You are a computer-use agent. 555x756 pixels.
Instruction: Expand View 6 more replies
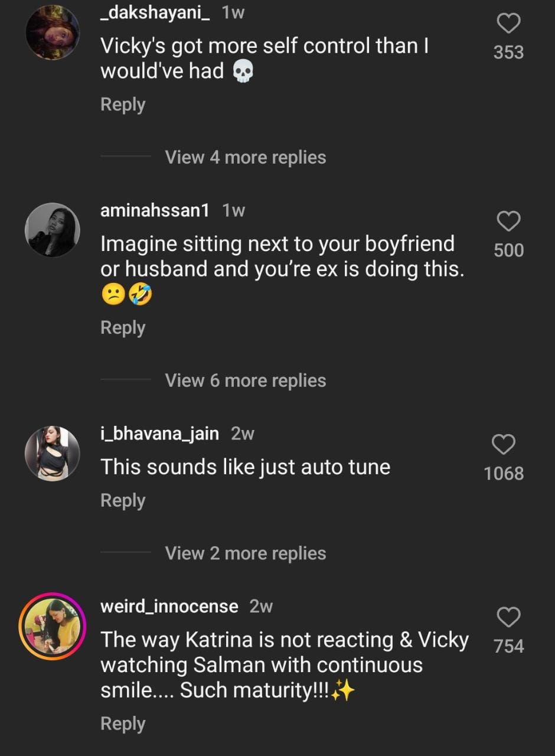(245, 380)
